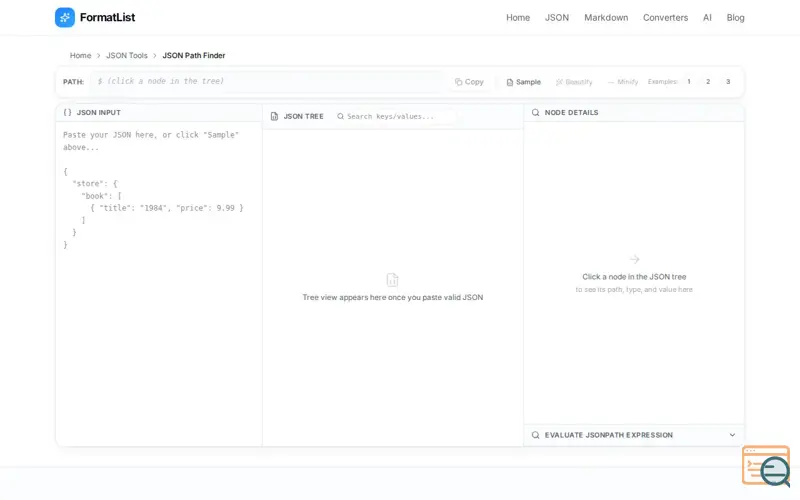Click the search keys/values field
The image size is (800, 500).
[x=395, y=116]
